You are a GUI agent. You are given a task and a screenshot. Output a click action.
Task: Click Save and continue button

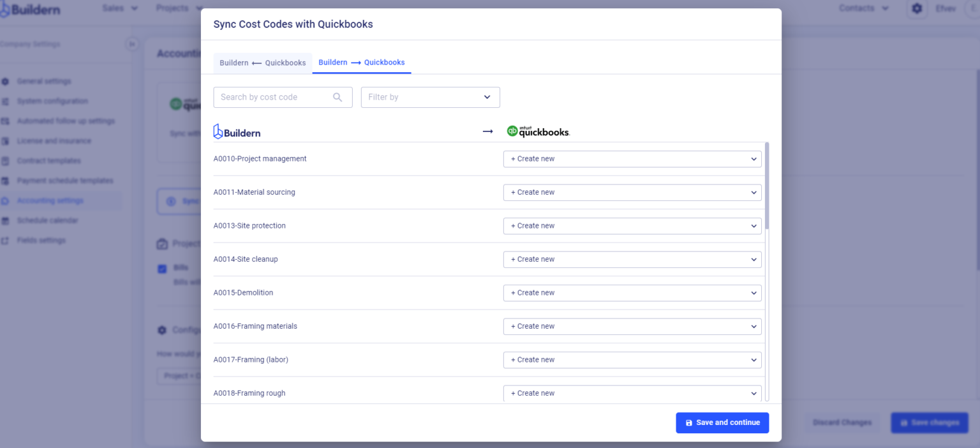pyautogui.click(x=722, y=422)
